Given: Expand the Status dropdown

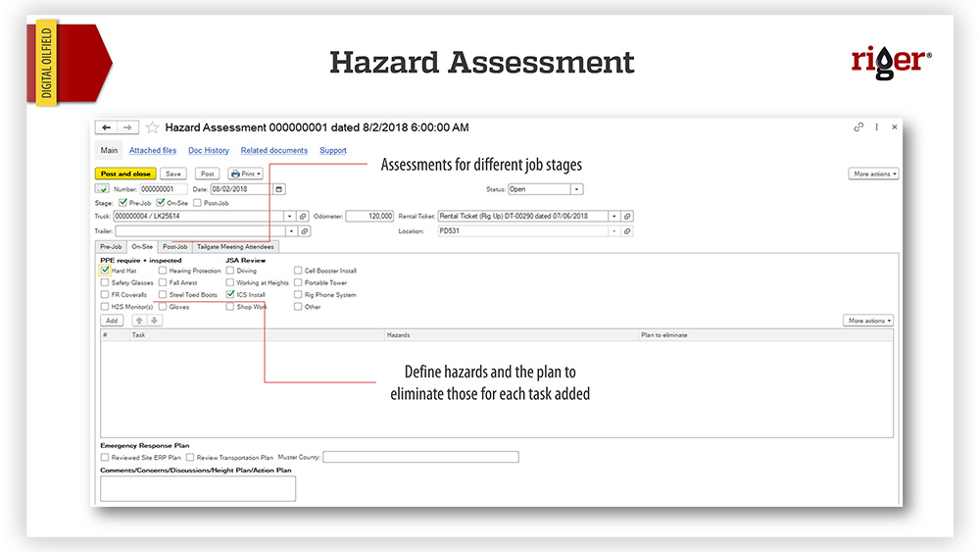Looking at the screenshot, I should [576, 189].
